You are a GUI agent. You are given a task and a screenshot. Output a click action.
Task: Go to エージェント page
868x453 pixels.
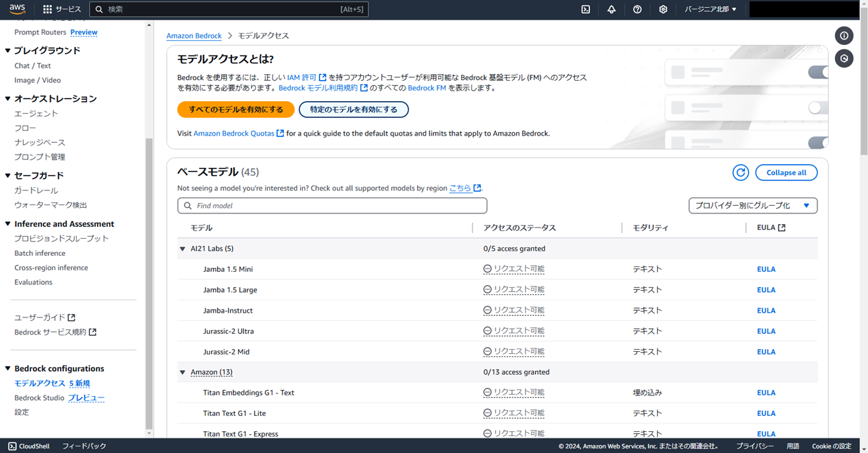click(36, 114)
